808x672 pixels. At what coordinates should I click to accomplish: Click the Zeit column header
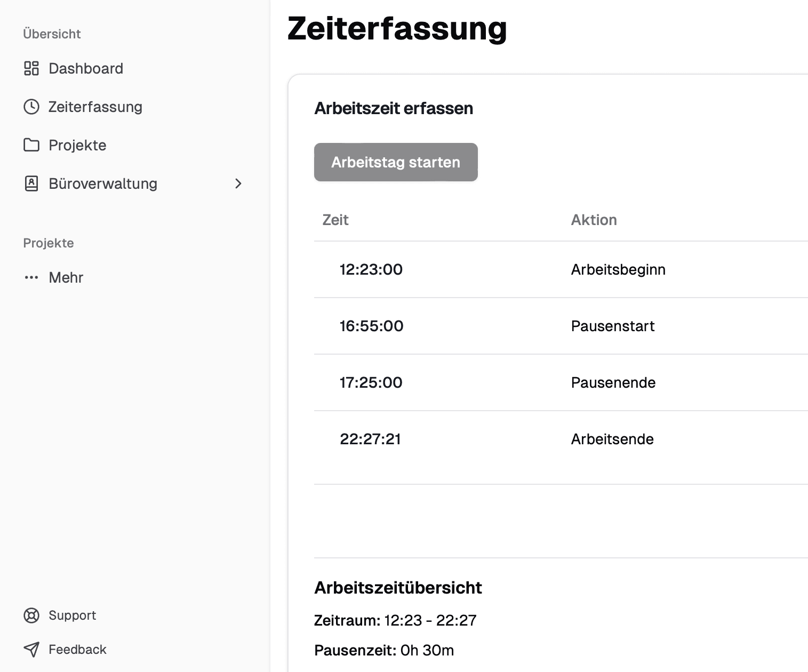335,219
